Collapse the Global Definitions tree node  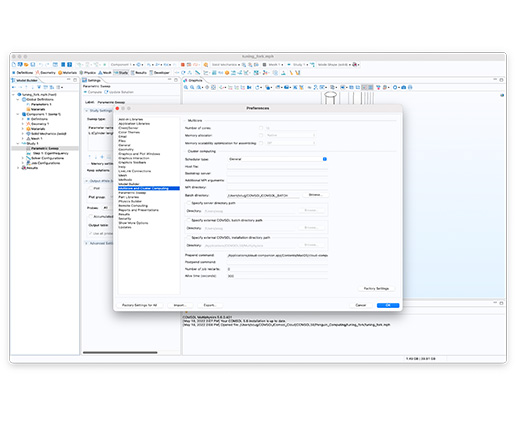pyautogui.click(x=18, y=99)
